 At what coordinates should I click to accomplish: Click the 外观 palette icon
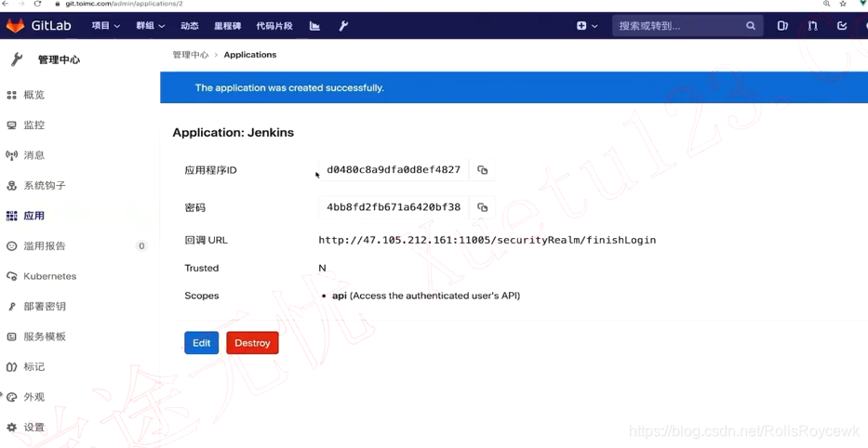tap(11, 397)
